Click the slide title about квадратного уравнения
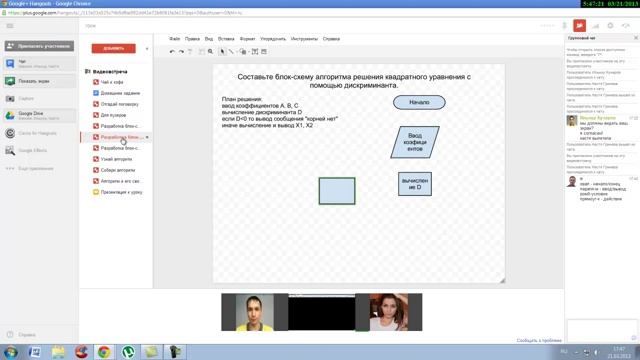 coord(354,81)
